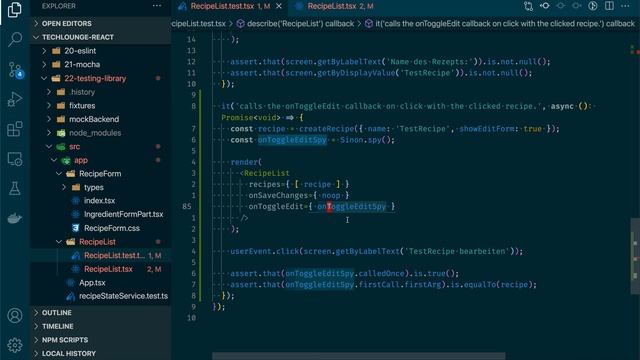Open the Source Control view with badge
The width and height of the screenshot is (640, 360).
click(x=16, y=70)
